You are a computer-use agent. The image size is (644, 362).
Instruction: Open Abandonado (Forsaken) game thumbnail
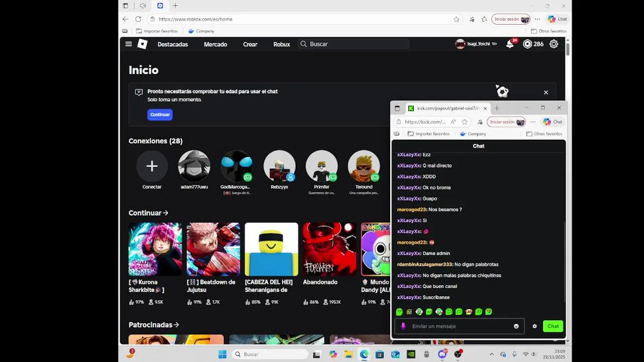pos(329,249)
